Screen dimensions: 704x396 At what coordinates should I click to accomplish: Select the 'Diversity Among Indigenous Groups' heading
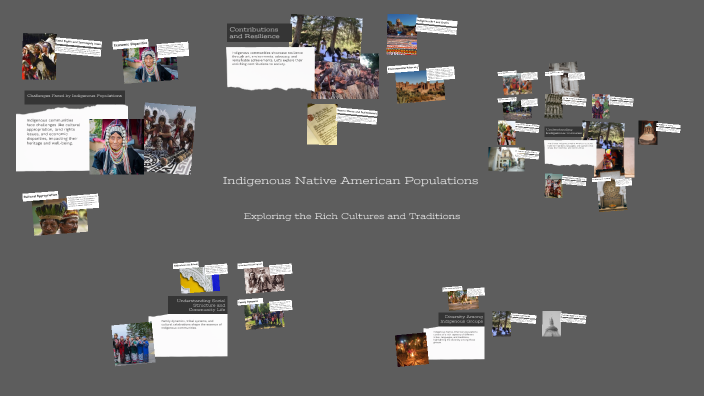click(x=462, y=319)
